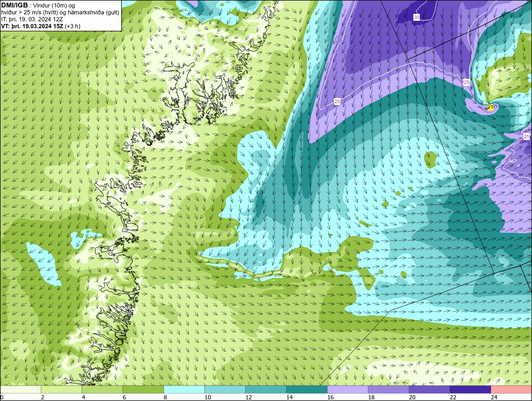
Task: Pick the 20–22 m/s purple legend swatch
Action: (x=429, y=389)
